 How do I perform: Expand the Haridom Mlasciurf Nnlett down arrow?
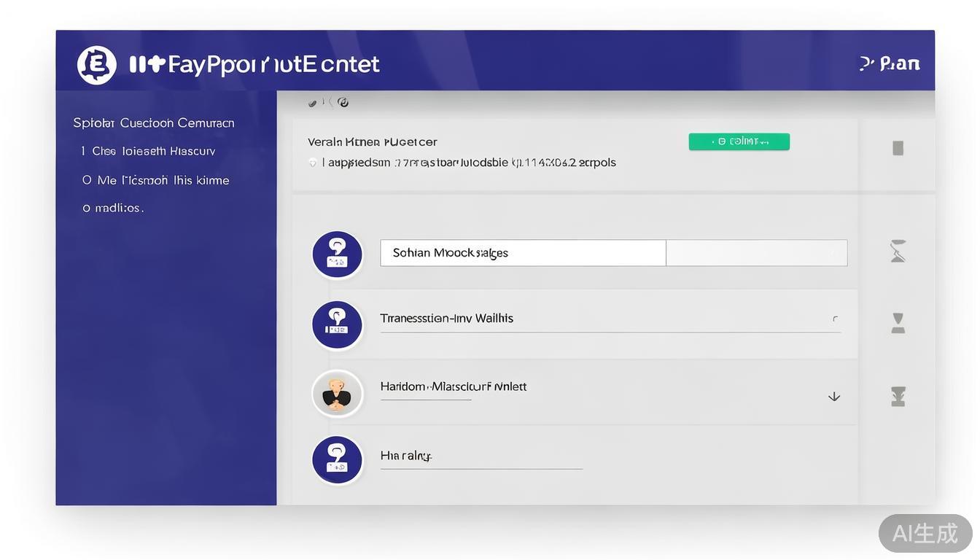click(834, 397)
